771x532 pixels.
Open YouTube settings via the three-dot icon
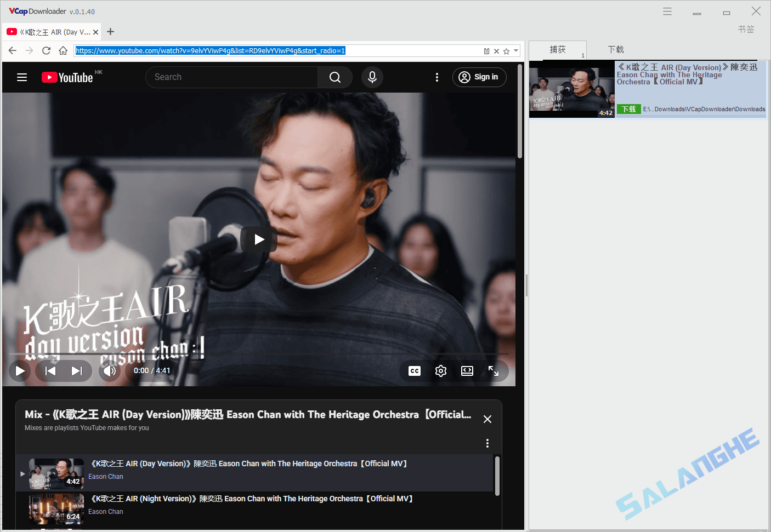point(437,77)
